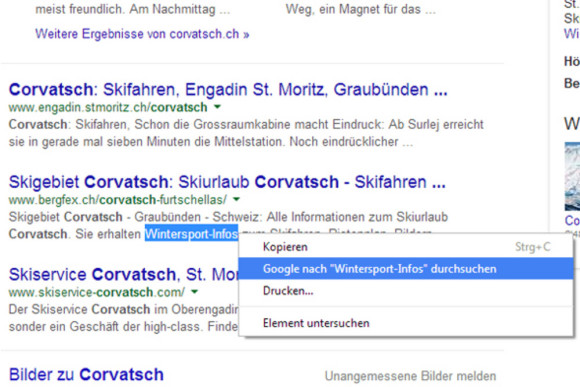Open dropdown arrow next to bergfex.ch URL

pyautogui.click(x=236, y=199)
